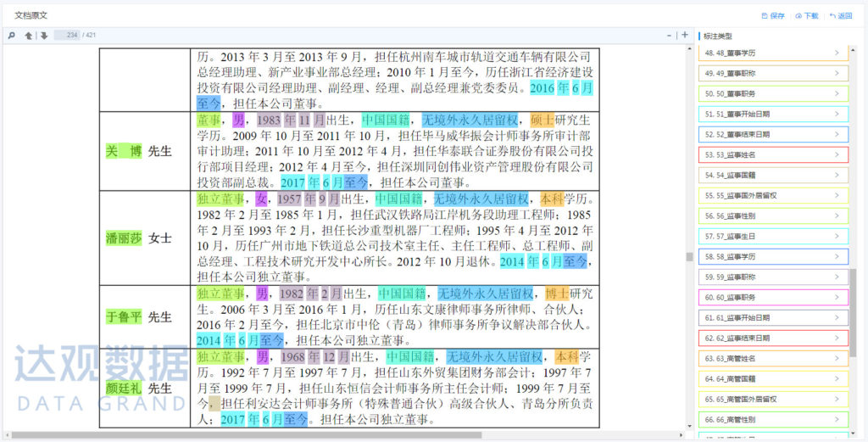This screenshot has width=868, height=442.
Task: Click highlighted 本科 in 颜廷礼's row
Action: (567, 355)
